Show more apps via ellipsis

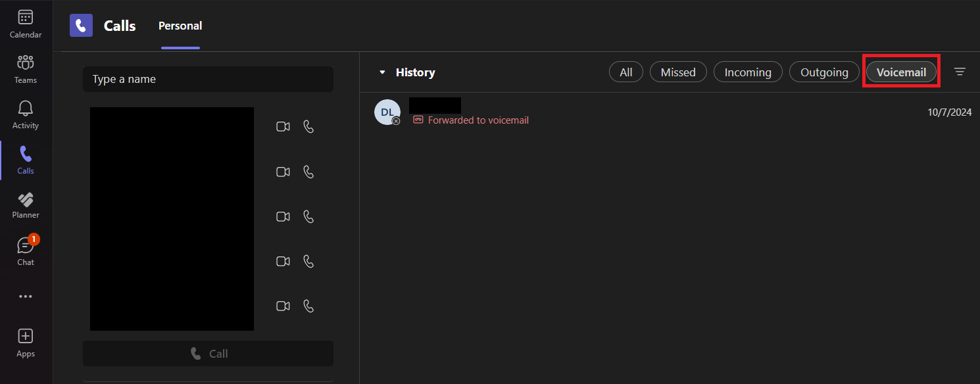[26, 297]
